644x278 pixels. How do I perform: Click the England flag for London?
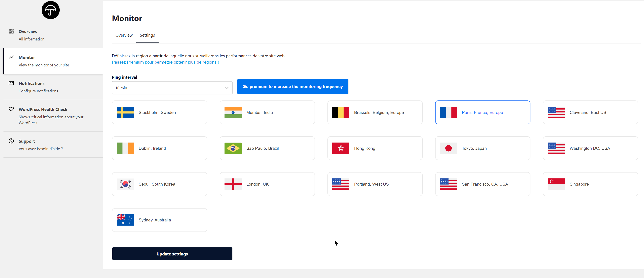pyautogui.click(x=233, y=184)
